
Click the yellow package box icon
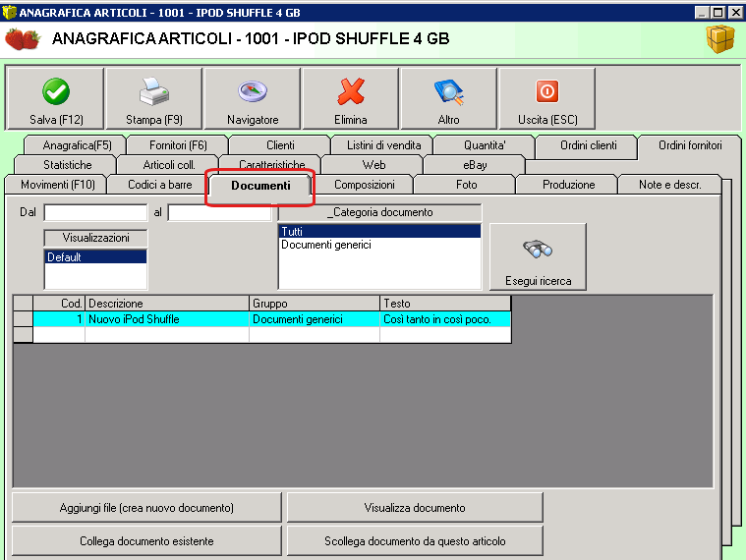point(720,39)
